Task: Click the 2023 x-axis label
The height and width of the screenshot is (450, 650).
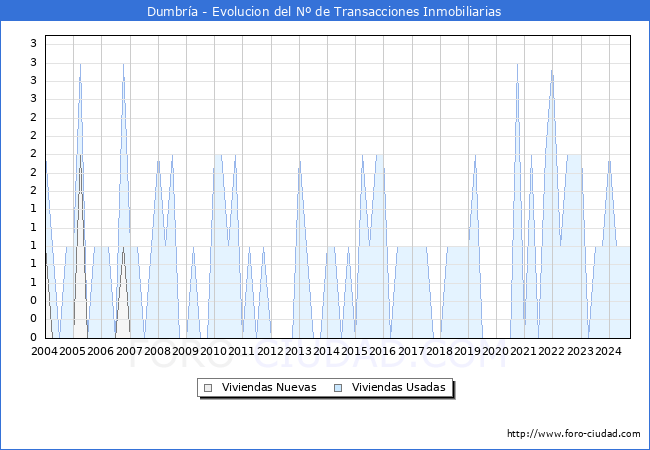Action: 580,351
